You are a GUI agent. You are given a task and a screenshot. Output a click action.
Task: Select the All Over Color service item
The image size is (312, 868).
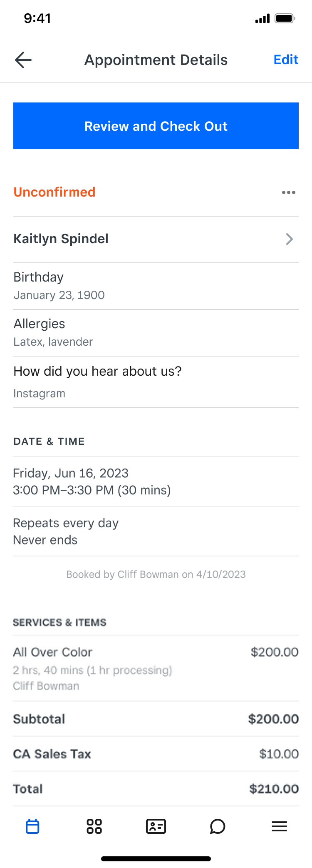pyautogui.click(x=156, y=668)
